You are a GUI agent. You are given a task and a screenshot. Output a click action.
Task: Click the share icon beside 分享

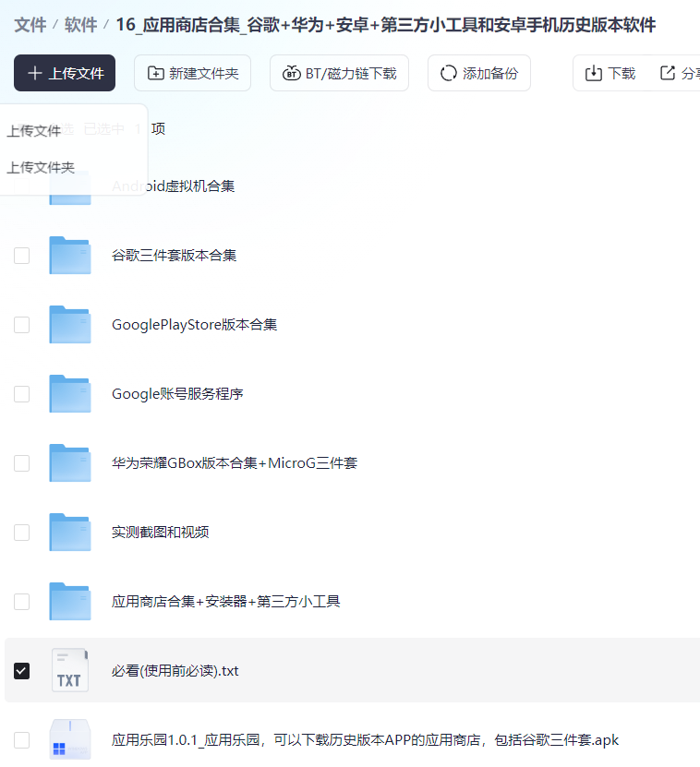click(x=668, y=73)
